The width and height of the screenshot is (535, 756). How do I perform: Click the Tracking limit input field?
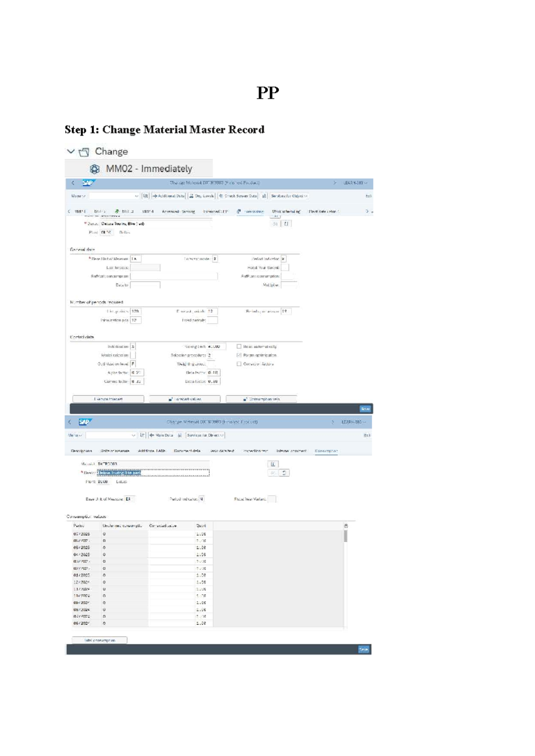click(x=216, y=346)
